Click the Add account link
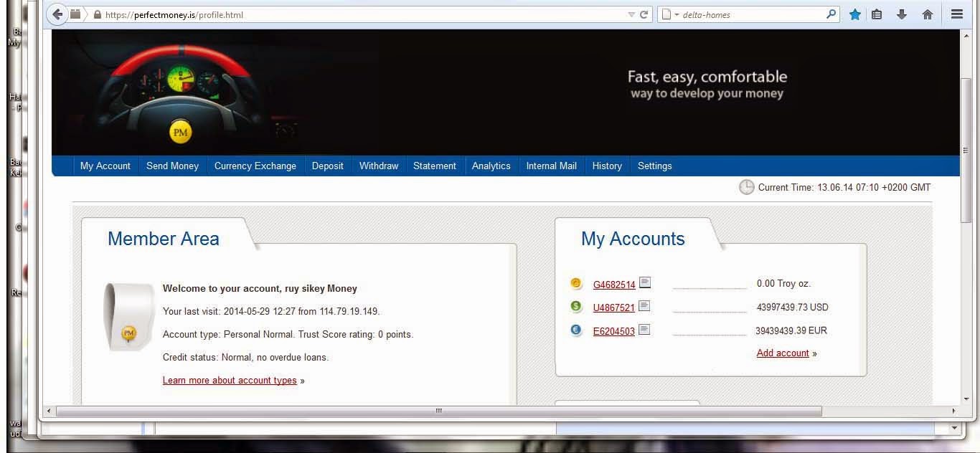980x453 pixels. pyautogui.click(x=783, y=353)
